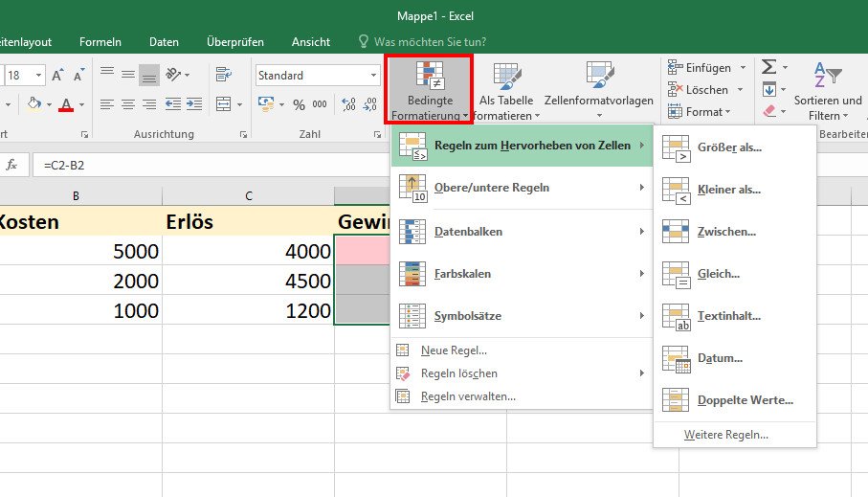Expand font color dropdown arrow
This screenshot has width=868, height=497.
(x=81, y=104)
